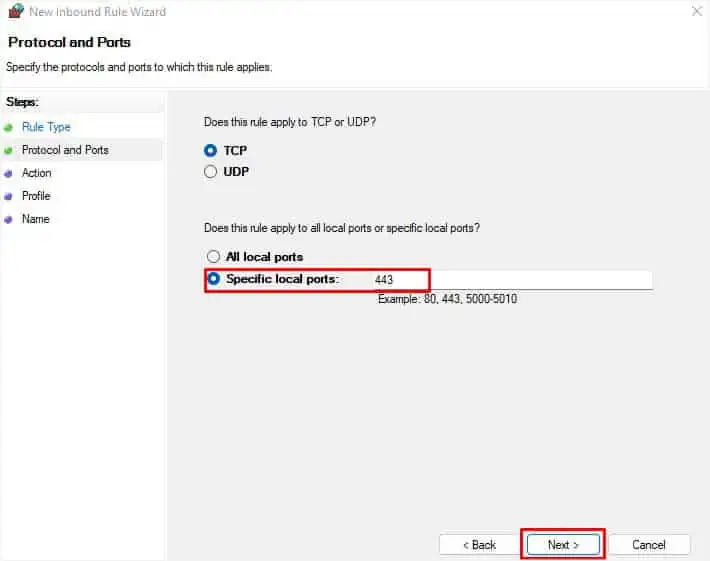
Task: Click the New Inbound Rule Wizard title icon
Action: (x=15, y=12)
